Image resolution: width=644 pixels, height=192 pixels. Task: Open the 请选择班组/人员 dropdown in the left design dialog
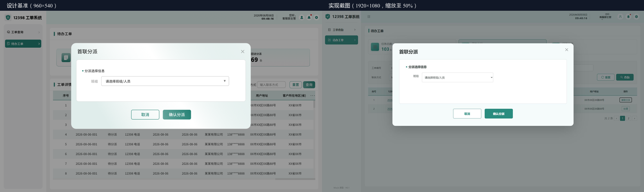point(165,81)
